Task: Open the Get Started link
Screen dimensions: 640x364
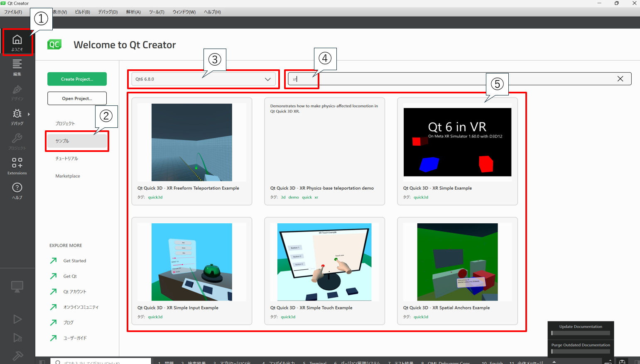Action: (74, 261)
